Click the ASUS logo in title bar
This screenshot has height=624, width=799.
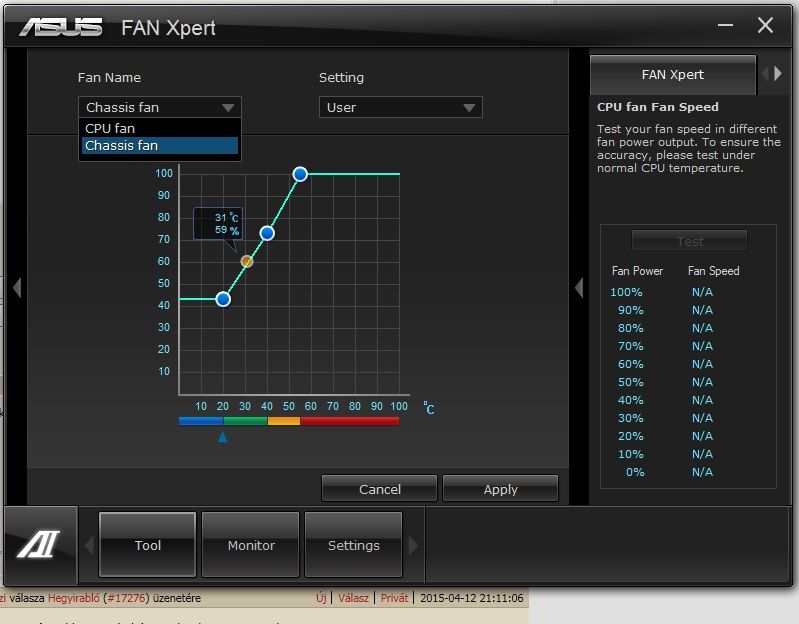coord(61,28)
